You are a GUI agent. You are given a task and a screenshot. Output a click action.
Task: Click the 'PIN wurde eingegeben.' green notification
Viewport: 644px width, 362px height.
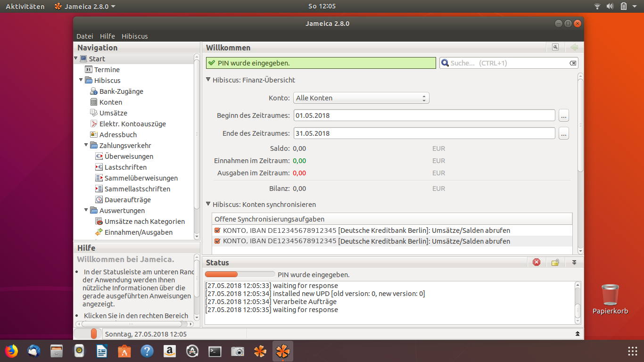[321, 63]
